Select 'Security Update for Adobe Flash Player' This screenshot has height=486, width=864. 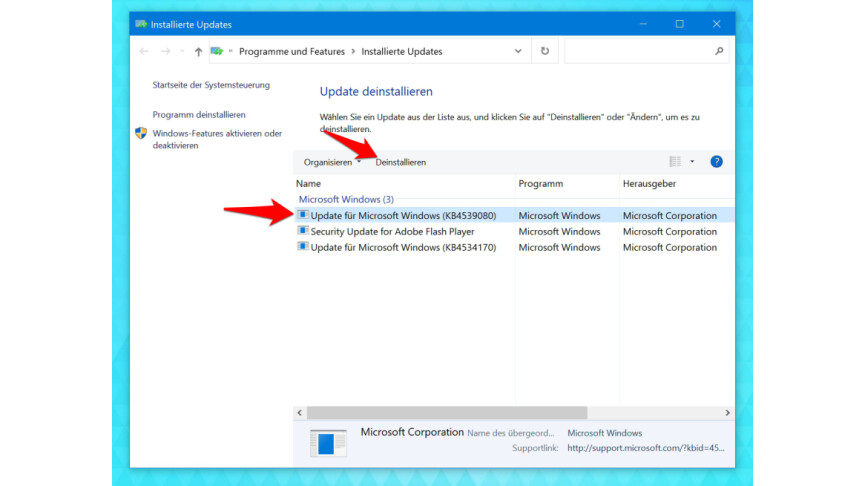tap(392, 231)
